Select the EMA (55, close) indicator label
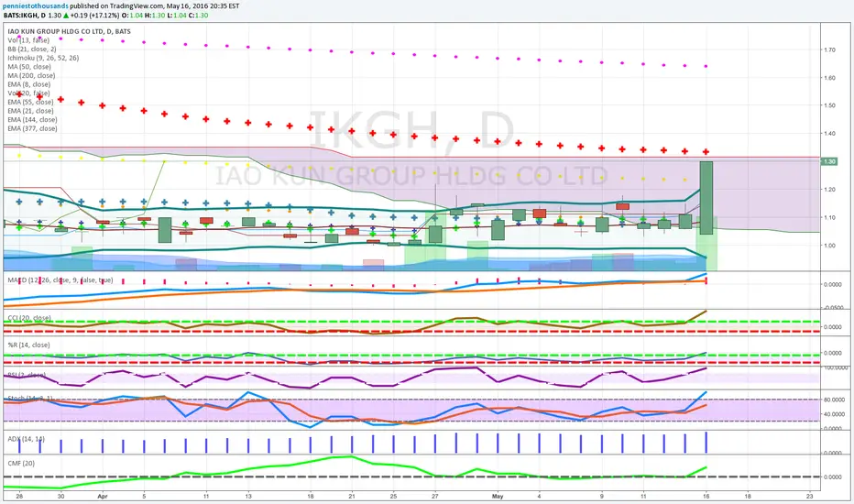The image size is (854, 504). click(x=30, y=102)
